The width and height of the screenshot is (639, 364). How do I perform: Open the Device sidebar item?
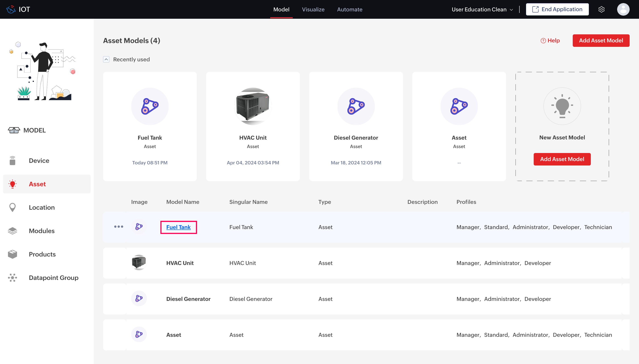point(39,161)
